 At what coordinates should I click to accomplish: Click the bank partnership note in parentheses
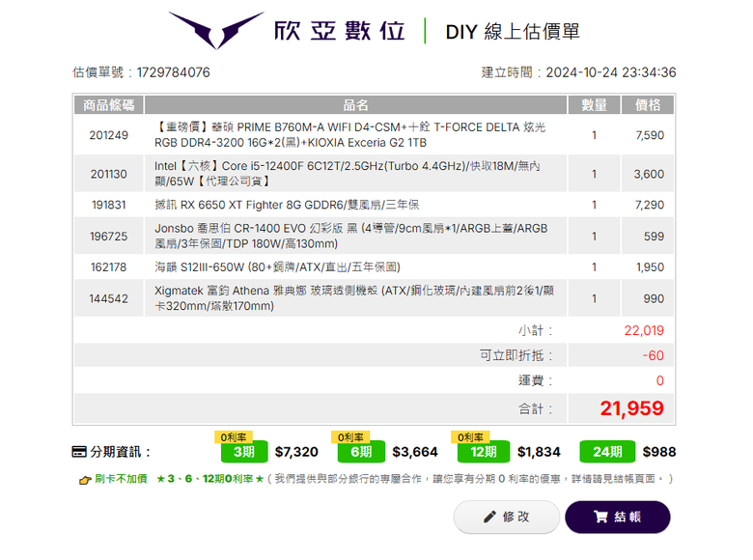(470, 479)
